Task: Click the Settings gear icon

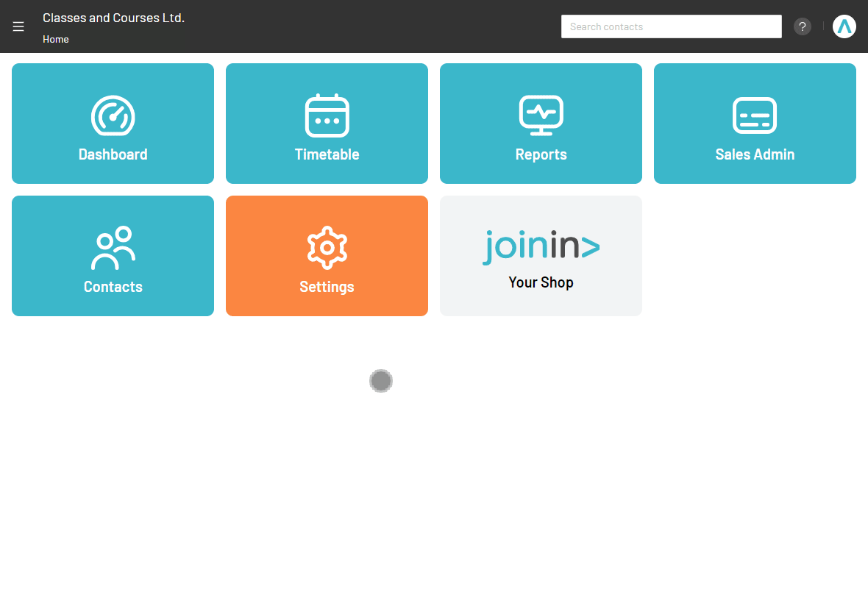Action: (327, 248)
